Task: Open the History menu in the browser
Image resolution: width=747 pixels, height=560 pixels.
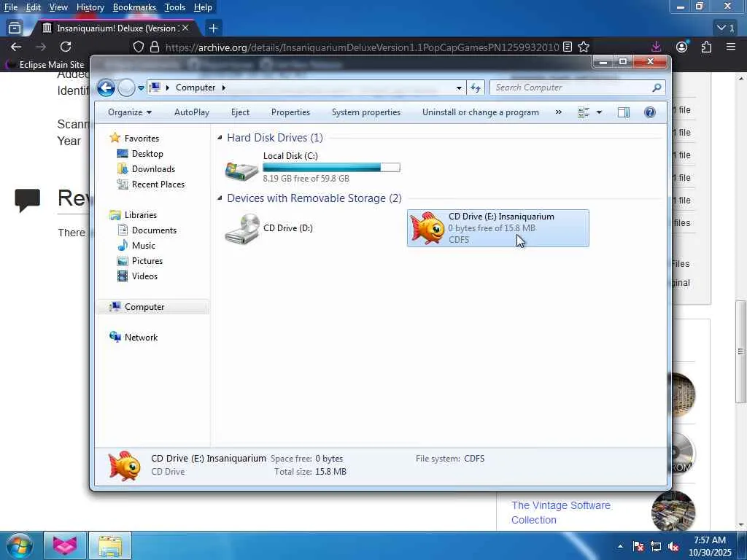Action: pos(90,7)
